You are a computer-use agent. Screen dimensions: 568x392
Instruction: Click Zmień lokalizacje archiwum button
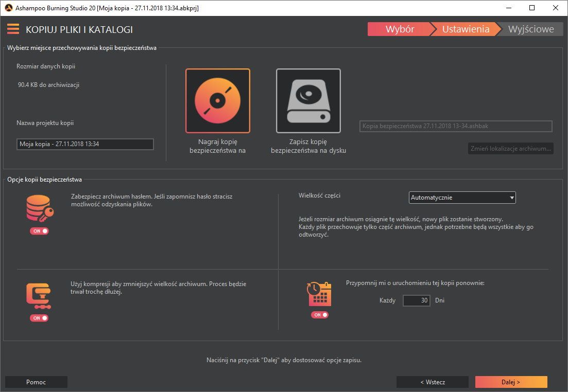511,148
